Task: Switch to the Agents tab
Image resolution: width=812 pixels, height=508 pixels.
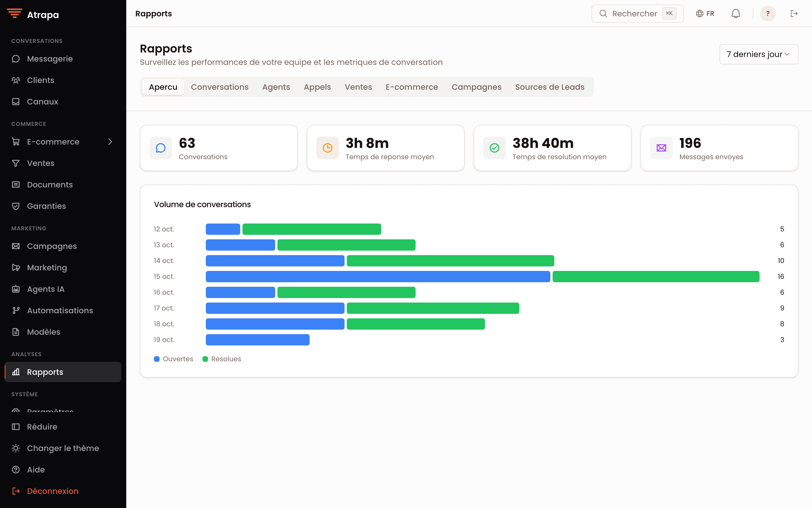Action: pos(276,87)
